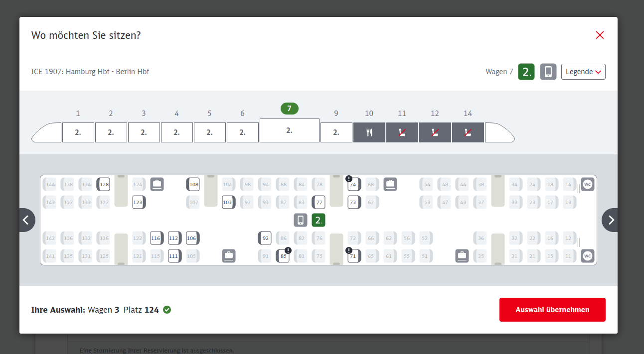Go to previous wagon with left arrow

[x=27, y=220]
